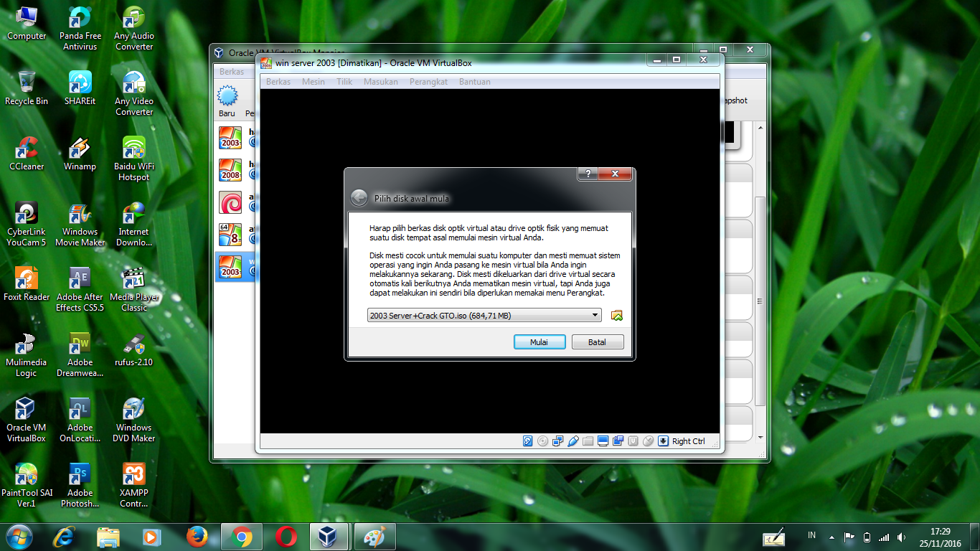Open Adobe Dreamweaver desktop shortcut
This screenshot has height=551, width=980.
[80, 354]
